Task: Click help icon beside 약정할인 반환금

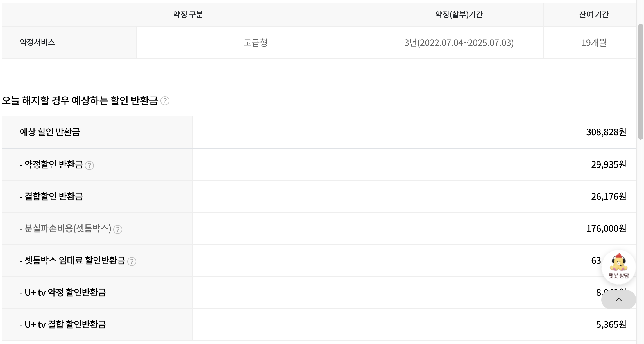Action: tap(89, 166)
